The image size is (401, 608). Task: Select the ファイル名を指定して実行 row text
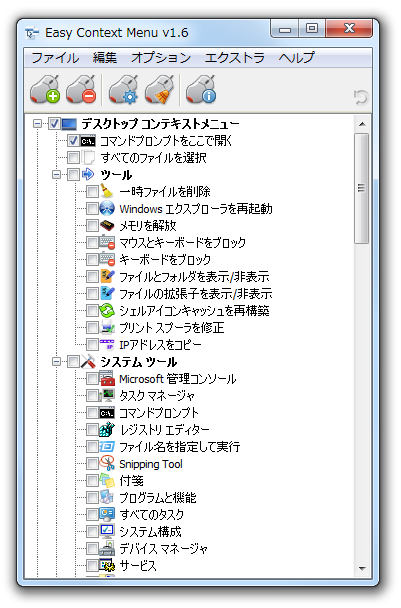[180, 447]
